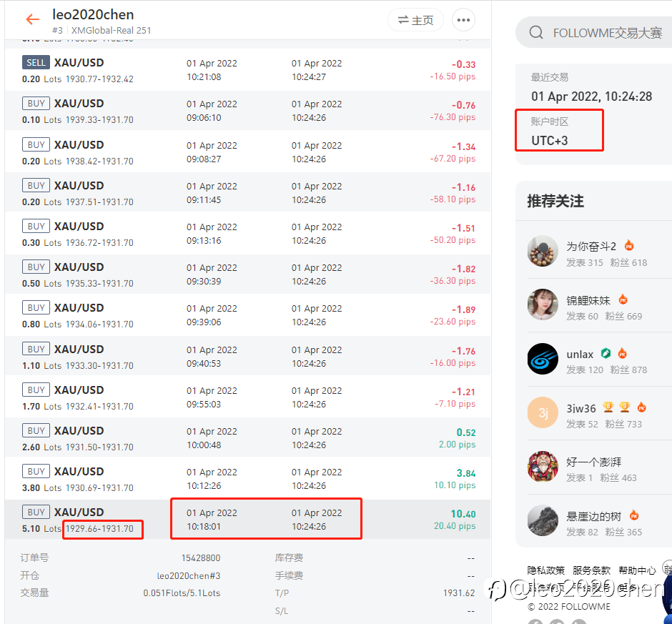
Task: Expand the trade with 2.00 pips
Action: coord(248,438)
